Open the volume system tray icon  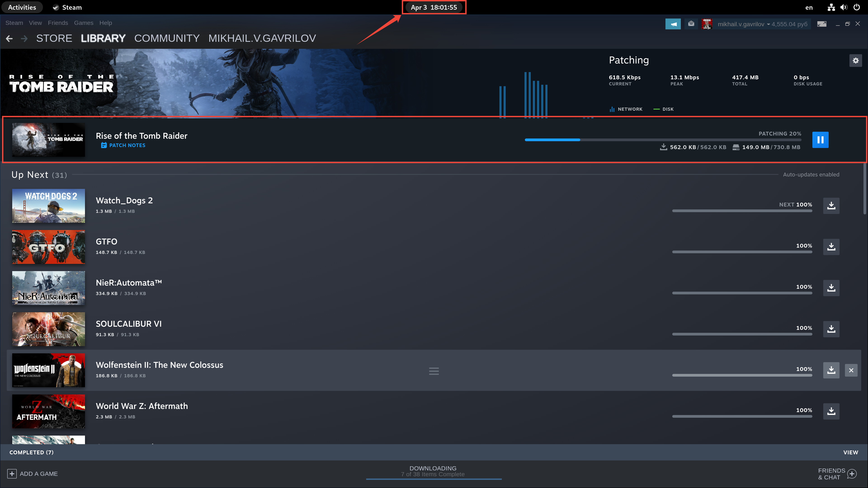coord(844,7)
